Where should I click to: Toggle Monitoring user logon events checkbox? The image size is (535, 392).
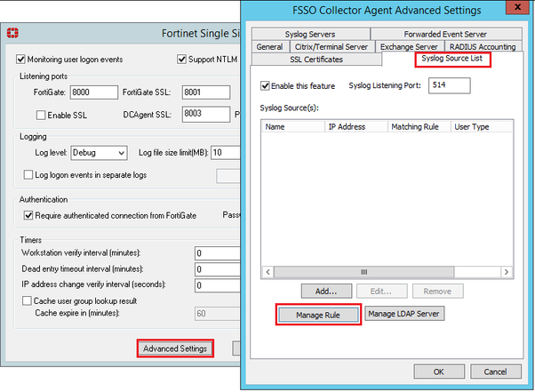(20, 60)
